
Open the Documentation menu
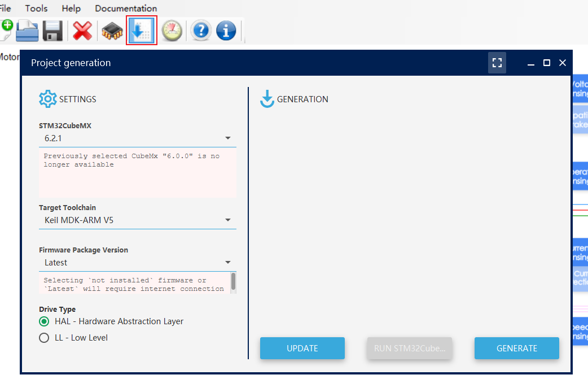[126, 8]
